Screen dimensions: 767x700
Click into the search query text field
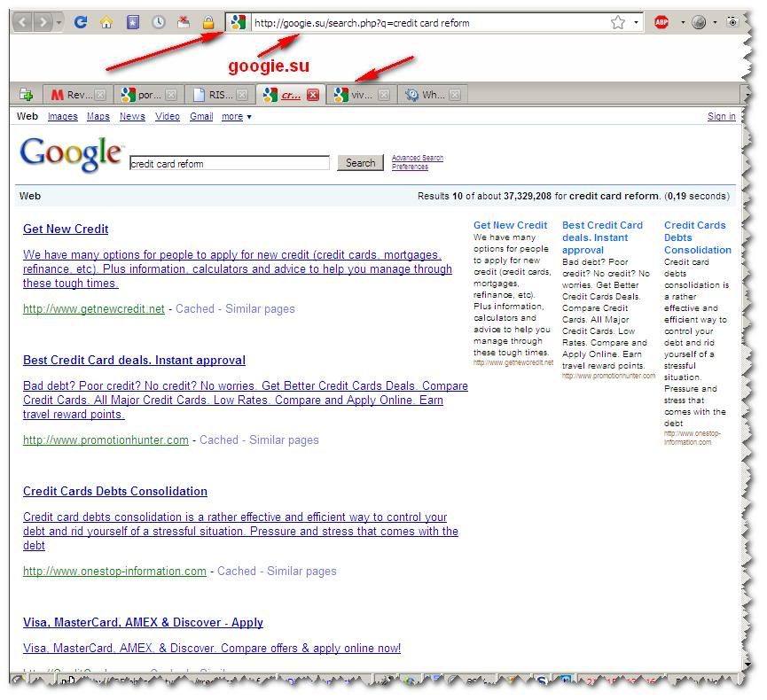(x=229, y=163)
